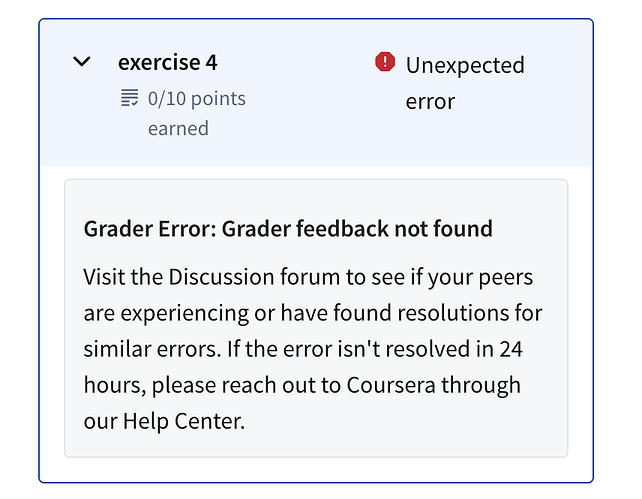Click the word earned under points
The image size is (642, 499).
click(x=178, y=129)
